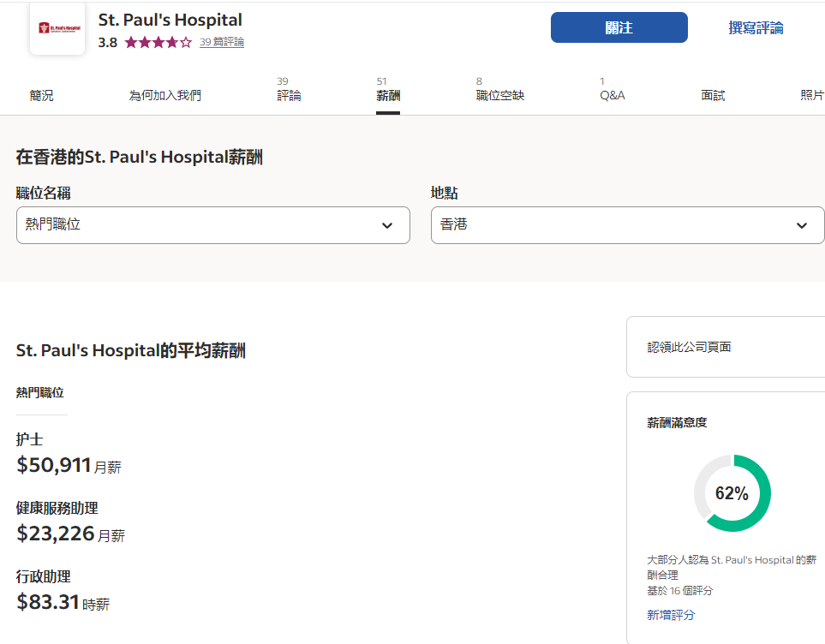Screen dimensions: 825x644
Task: Click the chevron in the 香港 dropdown
Action: [802, 226]
